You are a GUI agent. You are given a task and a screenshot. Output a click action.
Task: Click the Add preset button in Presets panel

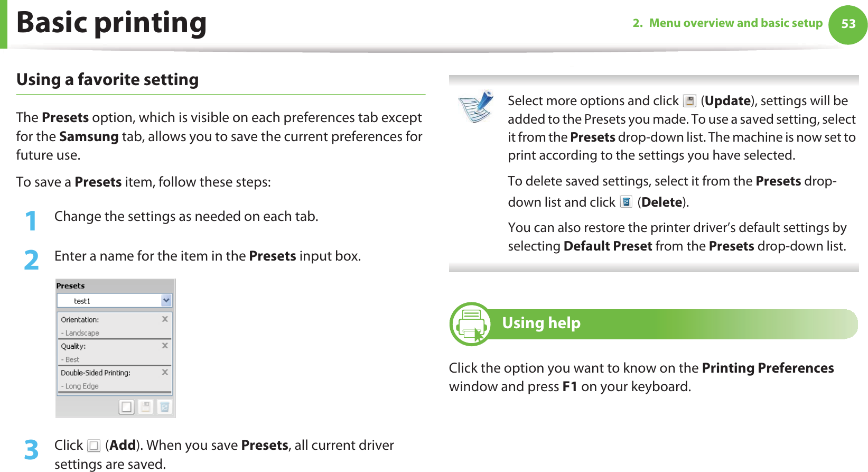click(127, 407)
